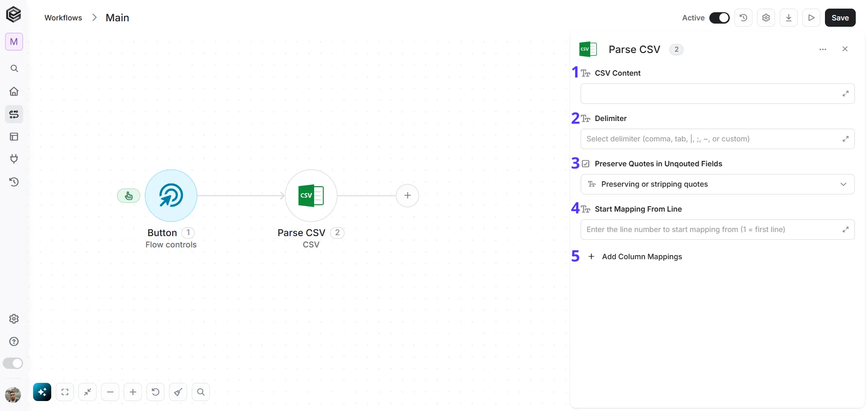Go to Home in the sidebar
This screenshot has width=868, height=411.
[x=14, y=91]
